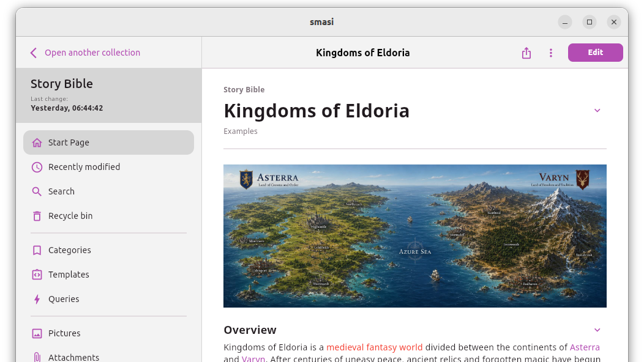The image size is (644, 362).
Task: Select the Templates sidebar item
Action: coord(108,275)
